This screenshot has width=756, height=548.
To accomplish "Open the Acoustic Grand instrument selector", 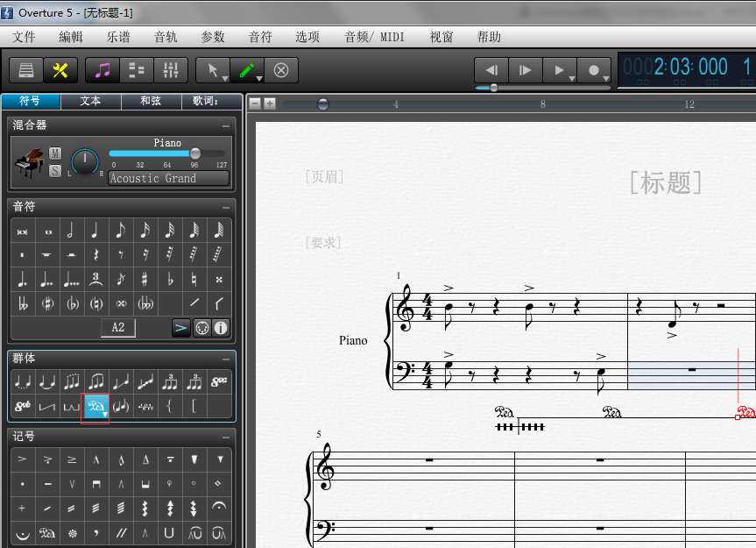I will coord(168,178).
